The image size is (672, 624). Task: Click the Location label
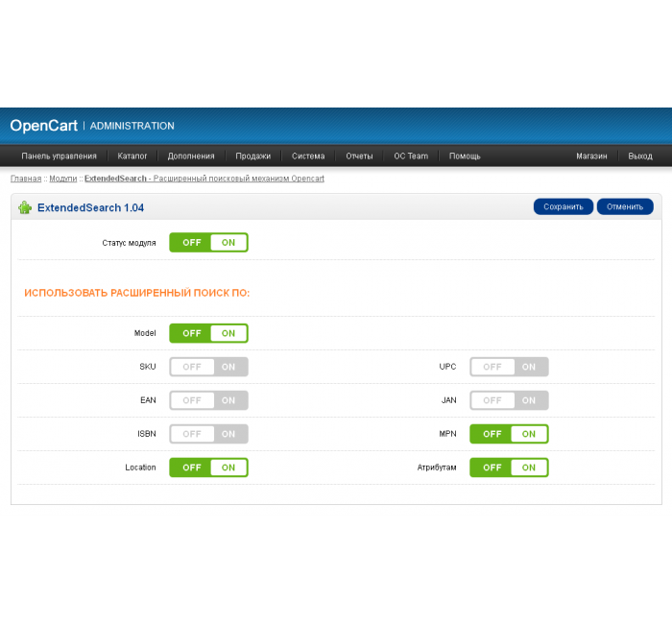pyautogui.click(x=140, y=468)
